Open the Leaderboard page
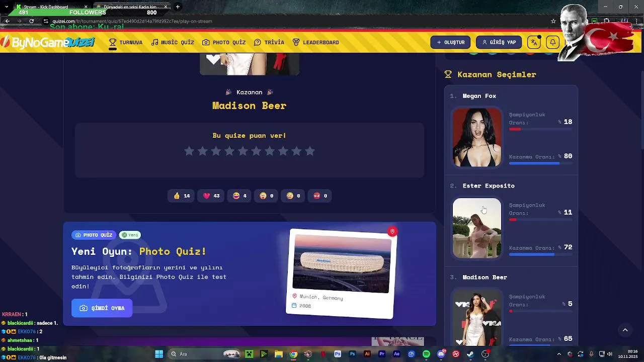The width and height of the screenshot is (644, 362). tap(315, 42)
